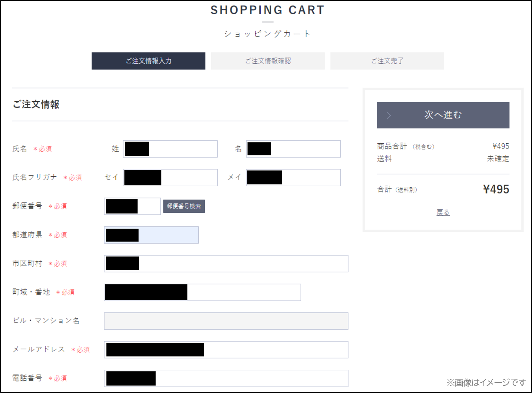Select the ご注文情報入力 step tab

click(148, 61)
